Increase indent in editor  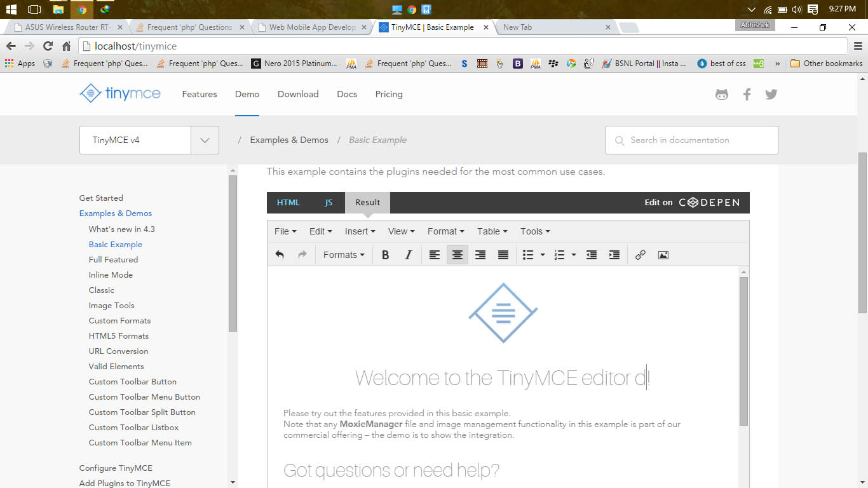(x=614, y=255)
